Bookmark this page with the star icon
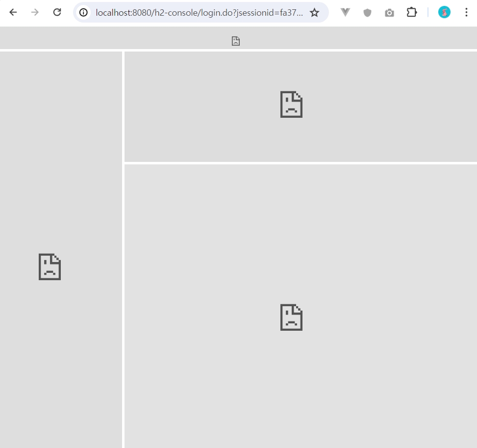The width and height of the screenshot is (477, 448). click(x=314, y=12)
